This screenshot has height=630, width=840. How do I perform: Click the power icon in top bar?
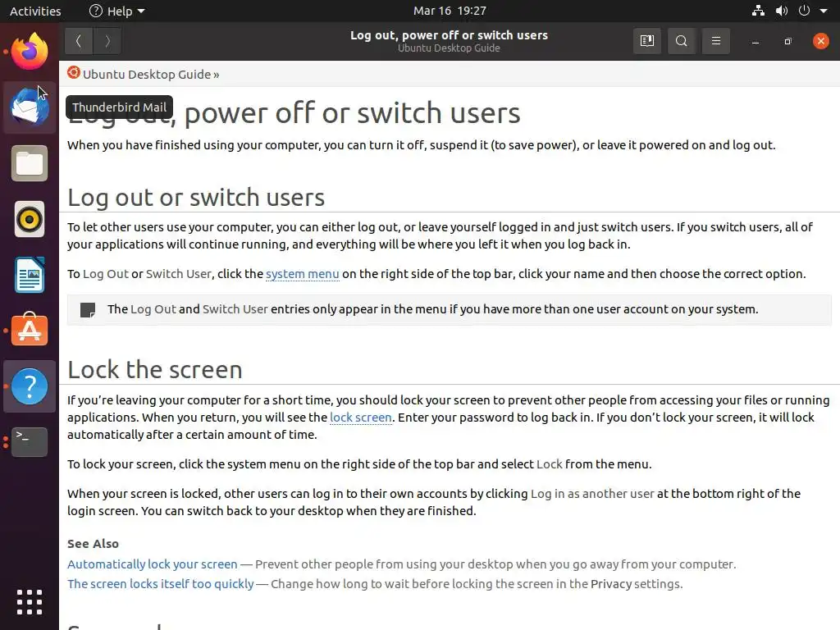coord(804,11)
